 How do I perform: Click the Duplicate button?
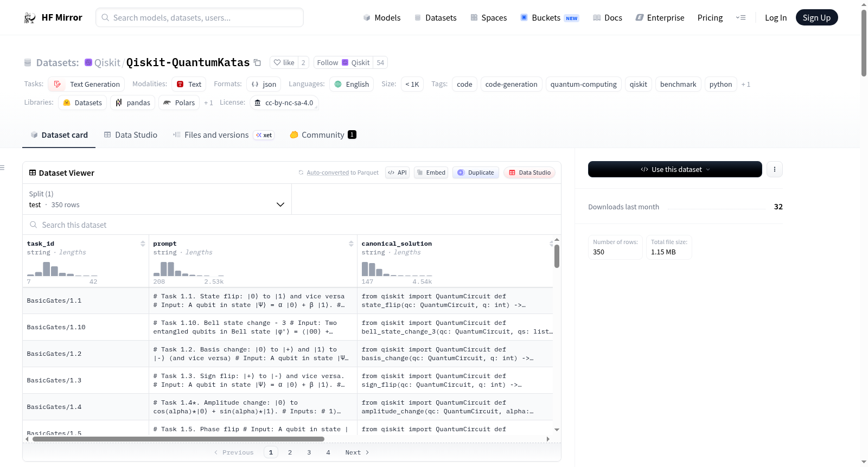[475, 172]
